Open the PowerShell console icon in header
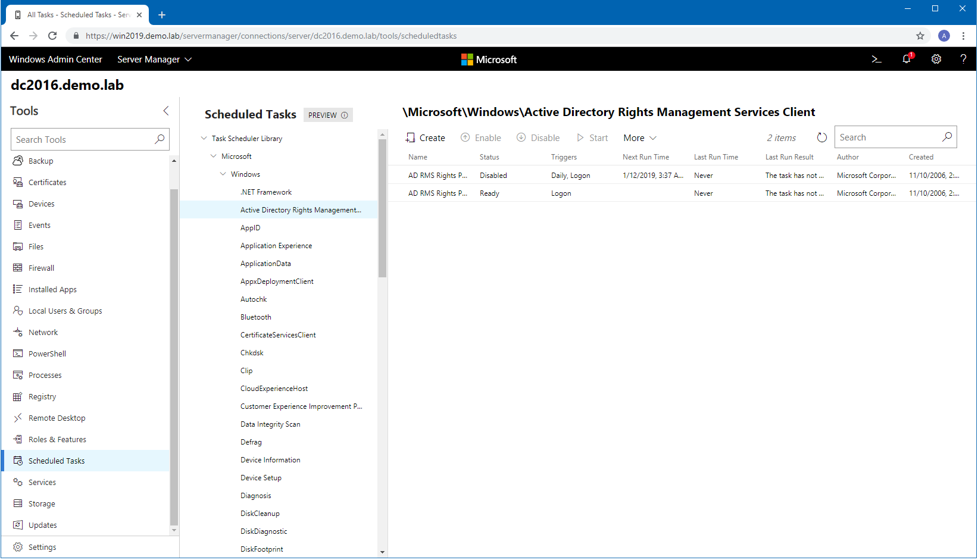The height and width of the screenshot is (560, 978). coord(876,59)
